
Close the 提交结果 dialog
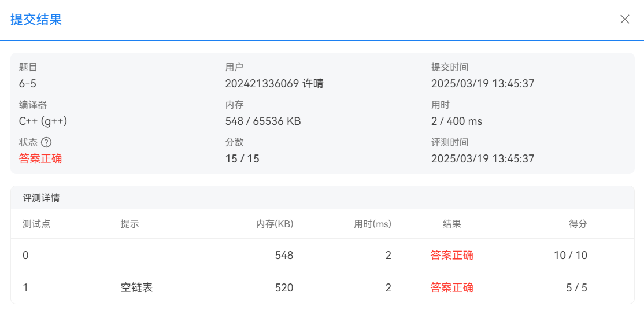pos(624,19)
